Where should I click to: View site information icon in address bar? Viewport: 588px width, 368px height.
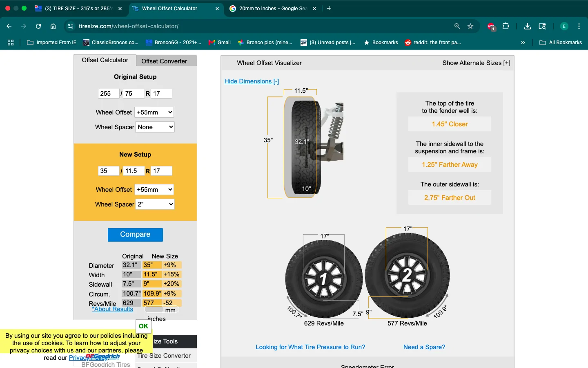point(71,26)
